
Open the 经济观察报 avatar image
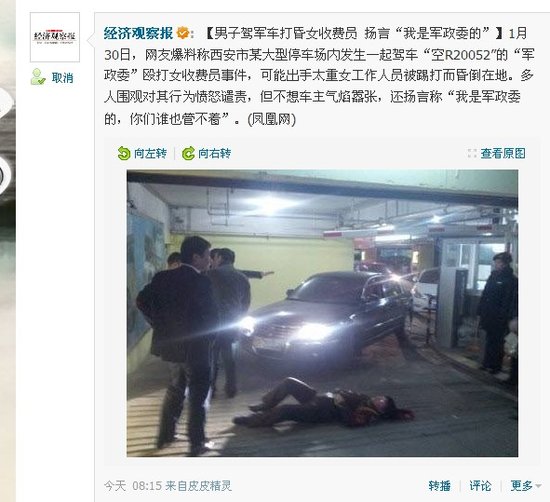[55, 37]
